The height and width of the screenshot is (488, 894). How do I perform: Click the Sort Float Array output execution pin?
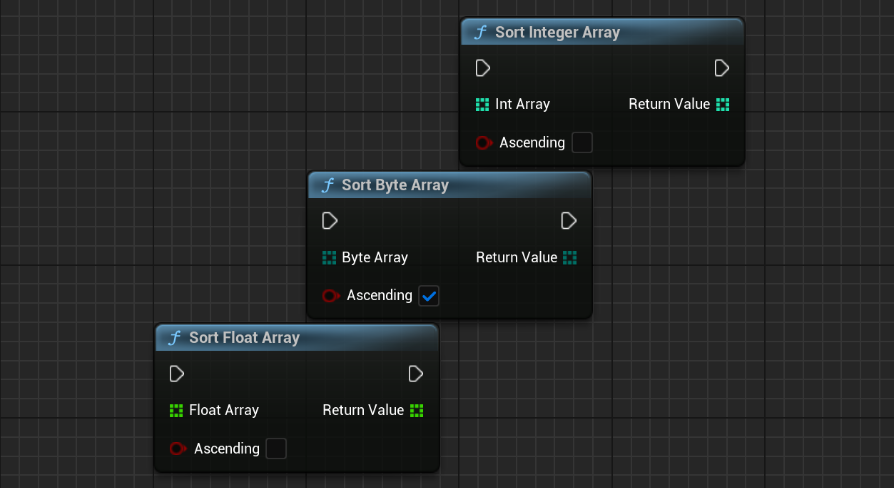click(416, 374)
